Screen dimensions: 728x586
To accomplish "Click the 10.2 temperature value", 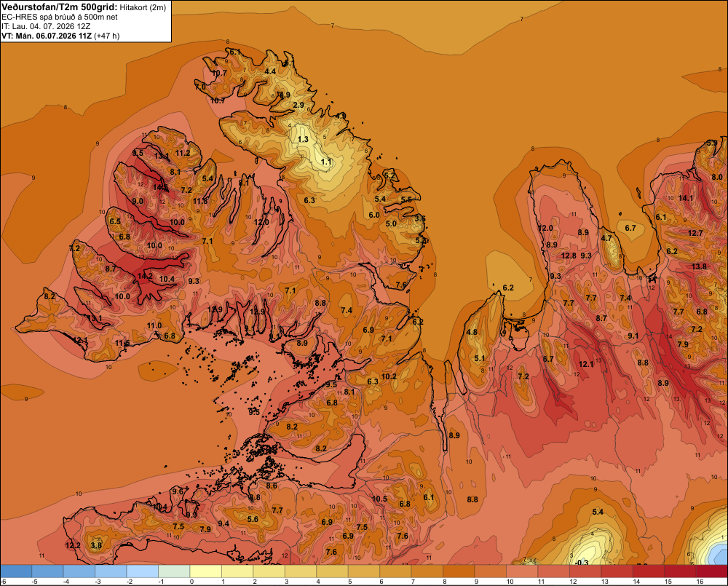I will pos(389,376).
